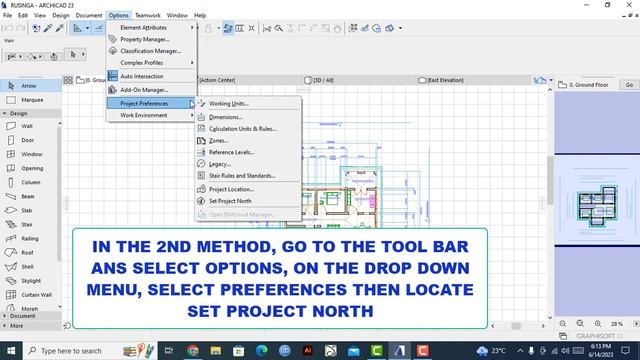Select the Railing tool
The width and height of the screenshot is (640, 360).
29,238
